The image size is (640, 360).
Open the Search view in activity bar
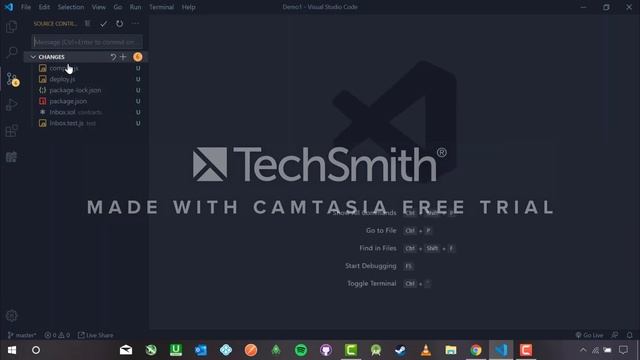[12, 52]
